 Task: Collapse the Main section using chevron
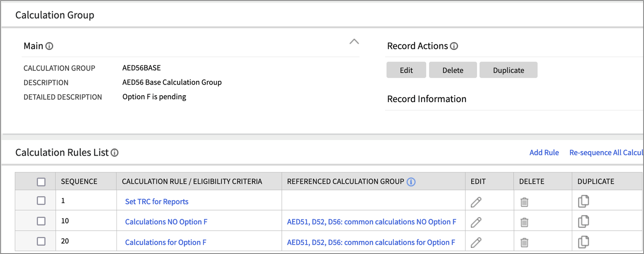point(354,42)
